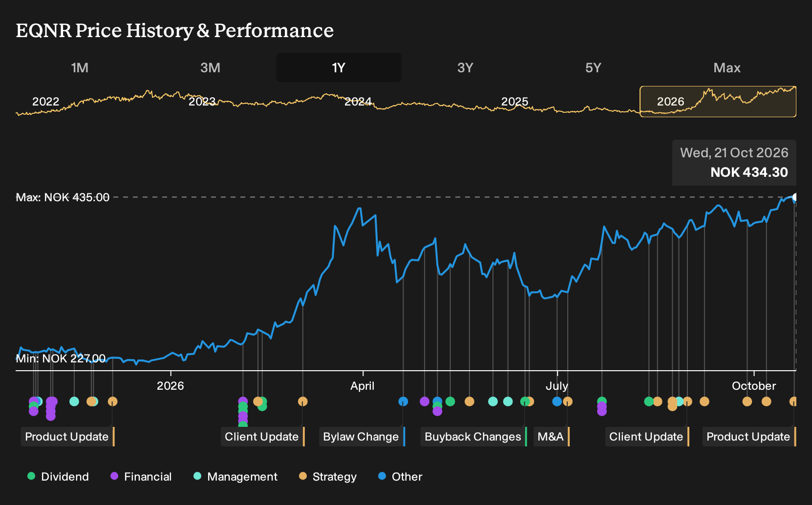The height and width of the screenshot is (505, 812).
Task: Toggle the Management legend filter
Action: (x=235, y=477)
